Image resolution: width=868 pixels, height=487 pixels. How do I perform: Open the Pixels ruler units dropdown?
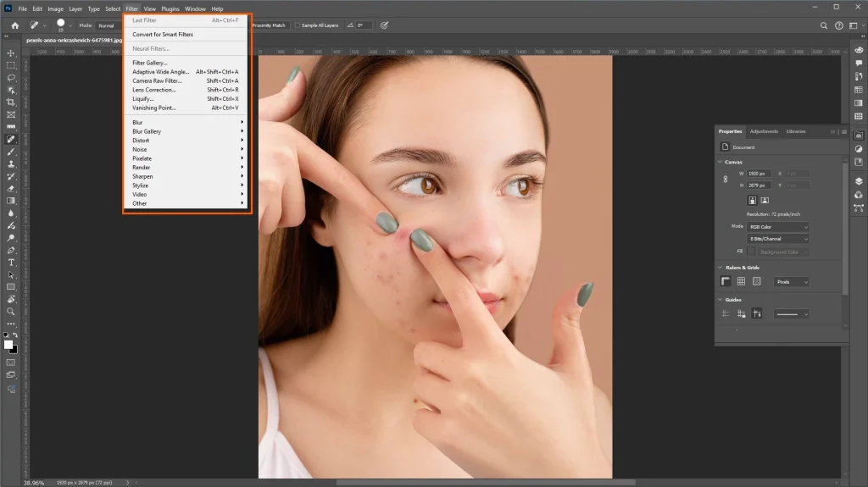point(792,282)
